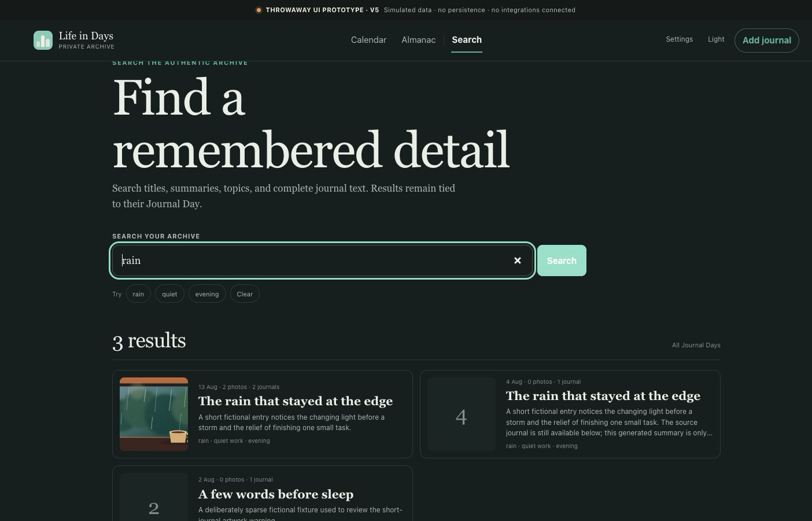The height and width of the screenshot is (521, 812).
Task: Clear the search field with the X icon
Action: pos(518,260)
